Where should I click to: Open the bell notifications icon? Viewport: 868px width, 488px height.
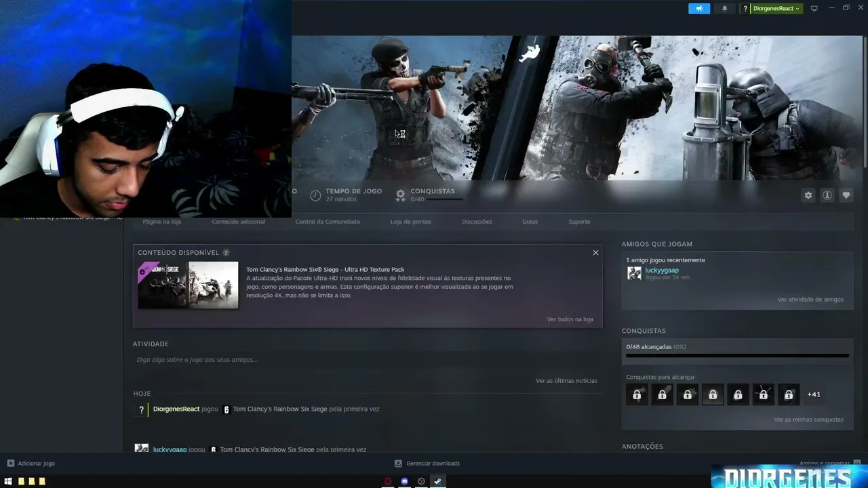pyautogui.click(x=724, y=9)
